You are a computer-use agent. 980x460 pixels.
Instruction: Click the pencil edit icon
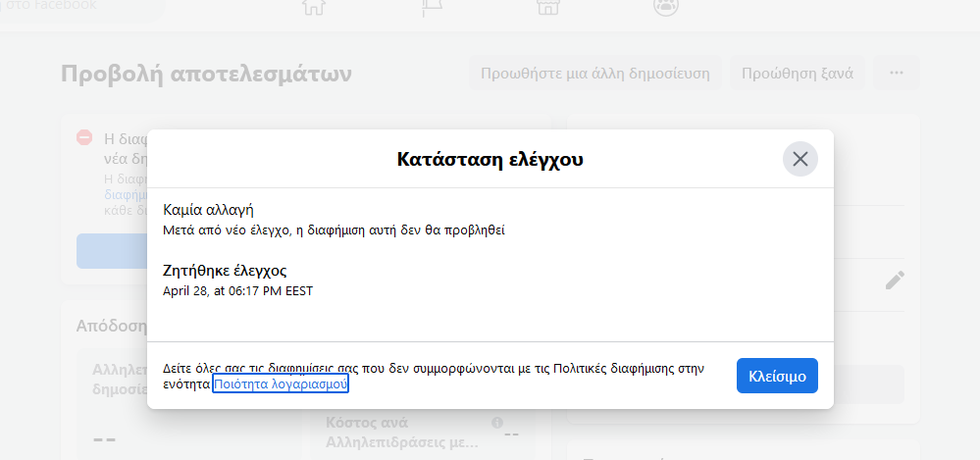[x=895, y=281]
